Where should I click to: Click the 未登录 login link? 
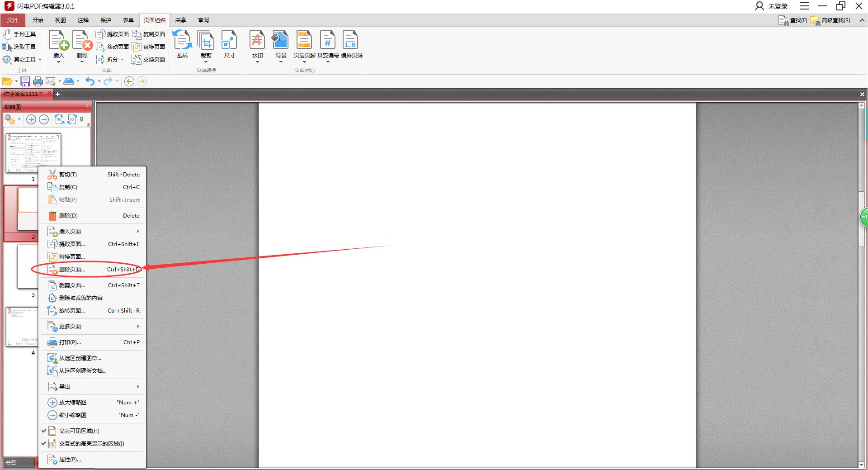772,6
